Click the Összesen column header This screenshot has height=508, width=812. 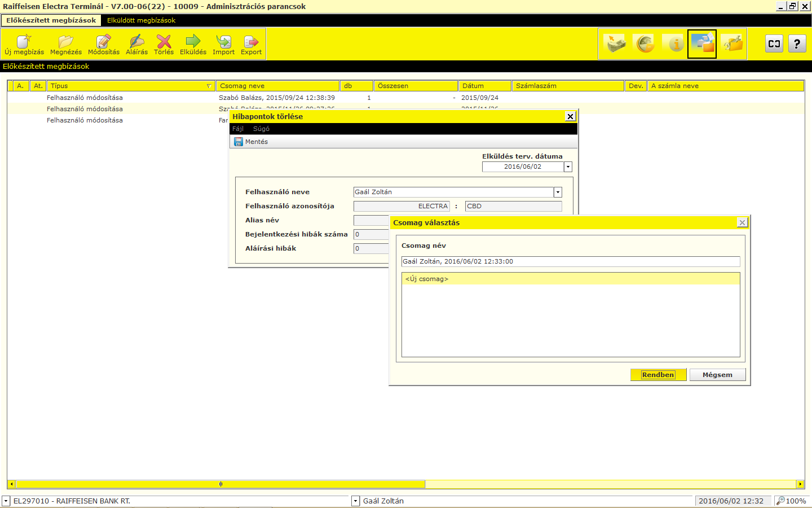point(416,86)
